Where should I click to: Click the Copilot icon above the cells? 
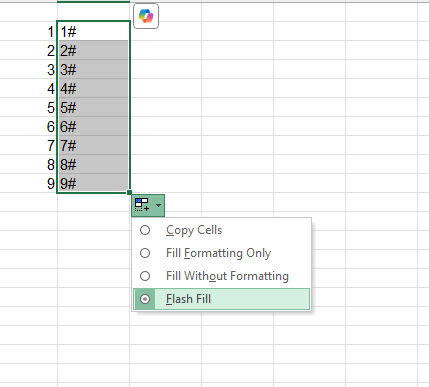(x=146, y=16)
